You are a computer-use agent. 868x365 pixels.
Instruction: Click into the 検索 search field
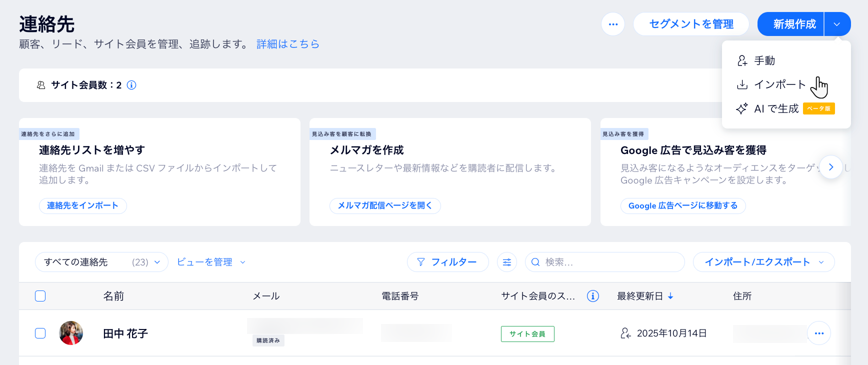pyautogui.click(x=605, y=262)
